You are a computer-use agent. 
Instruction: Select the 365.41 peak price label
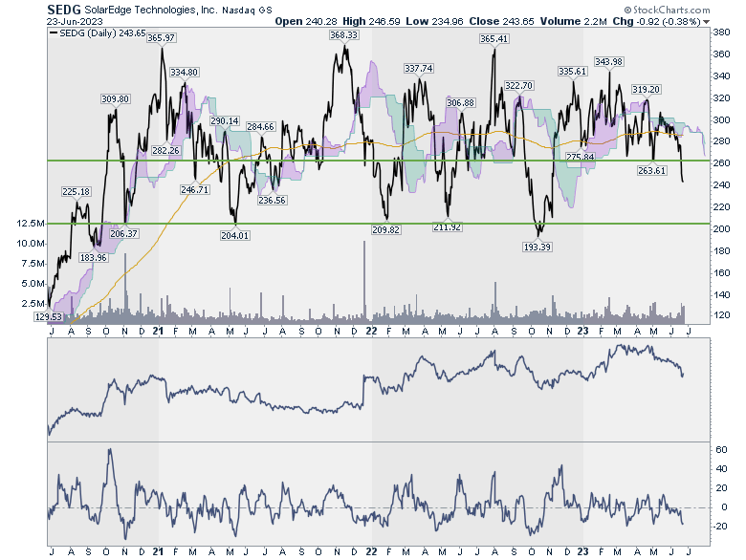pyautogui.click(x=494, y=38)
